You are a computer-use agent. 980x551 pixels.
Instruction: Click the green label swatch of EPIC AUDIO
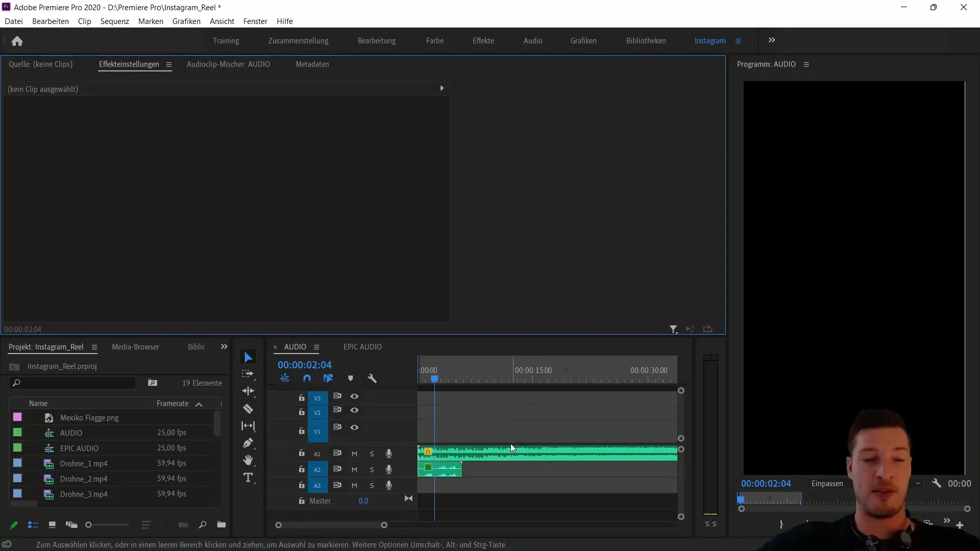pos(17,448)
